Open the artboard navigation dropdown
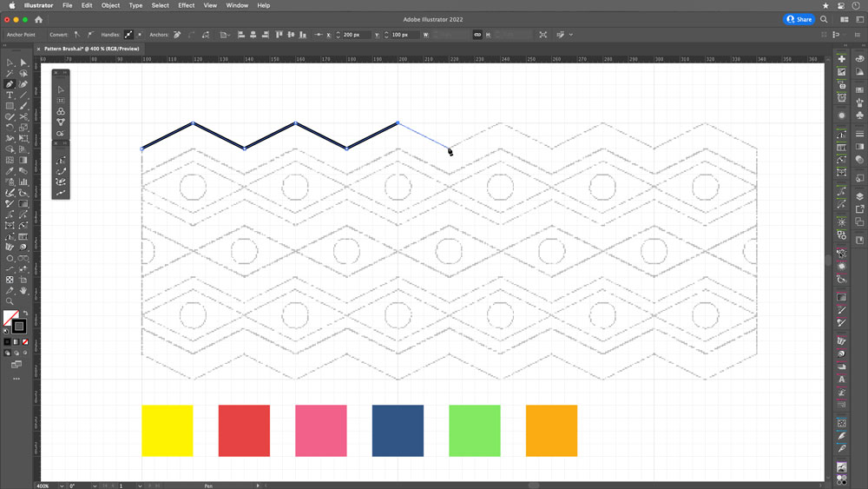This screenshot has height=489, width=868. pyautogui.click(x=140, y=486)
